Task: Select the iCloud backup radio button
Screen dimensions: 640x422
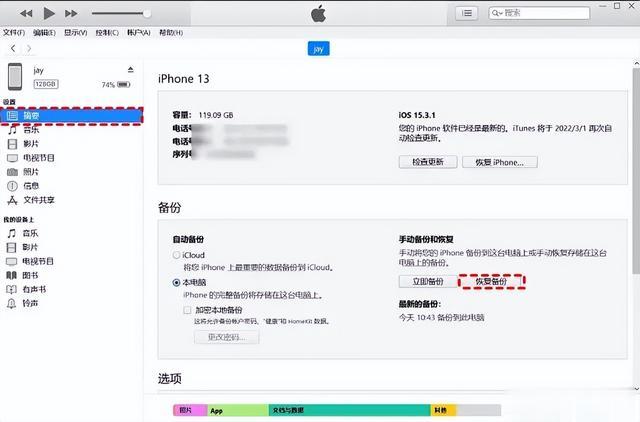Action: (x=176, y=255)
